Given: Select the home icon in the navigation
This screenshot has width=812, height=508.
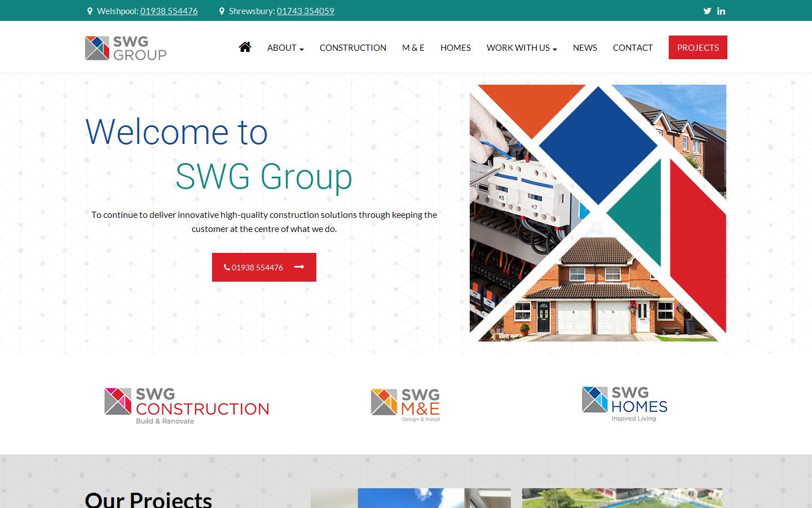Looking at the screenshot, I should 245,47.
